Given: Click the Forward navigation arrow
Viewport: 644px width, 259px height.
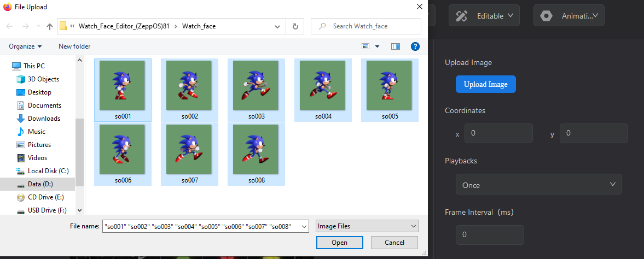Looking at the screenshot, I should [25, 26].
